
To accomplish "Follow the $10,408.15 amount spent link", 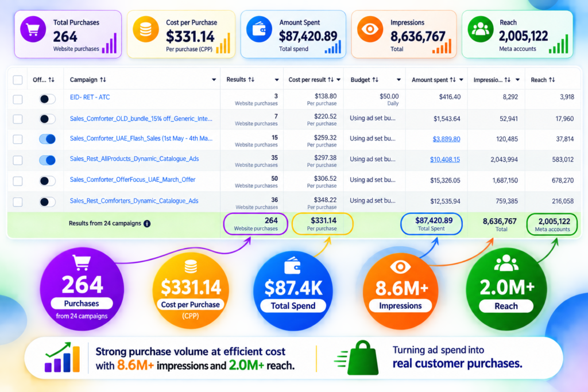I will click(445, 160).
